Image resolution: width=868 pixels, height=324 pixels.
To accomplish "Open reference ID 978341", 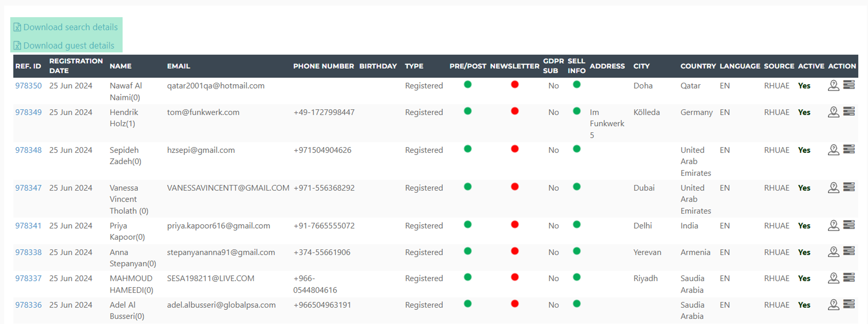I will pyautogui.click(x=28, y=226).
